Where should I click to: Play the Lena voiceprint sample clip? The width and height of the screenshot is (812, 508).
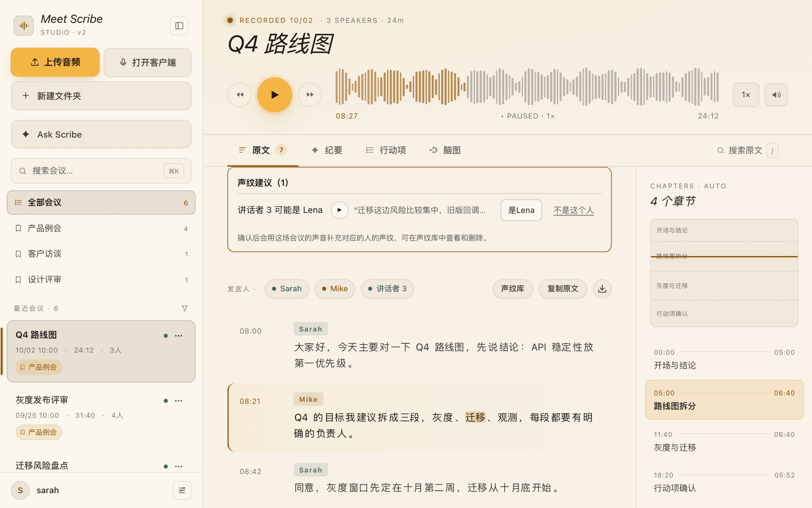tap(340, 210)
